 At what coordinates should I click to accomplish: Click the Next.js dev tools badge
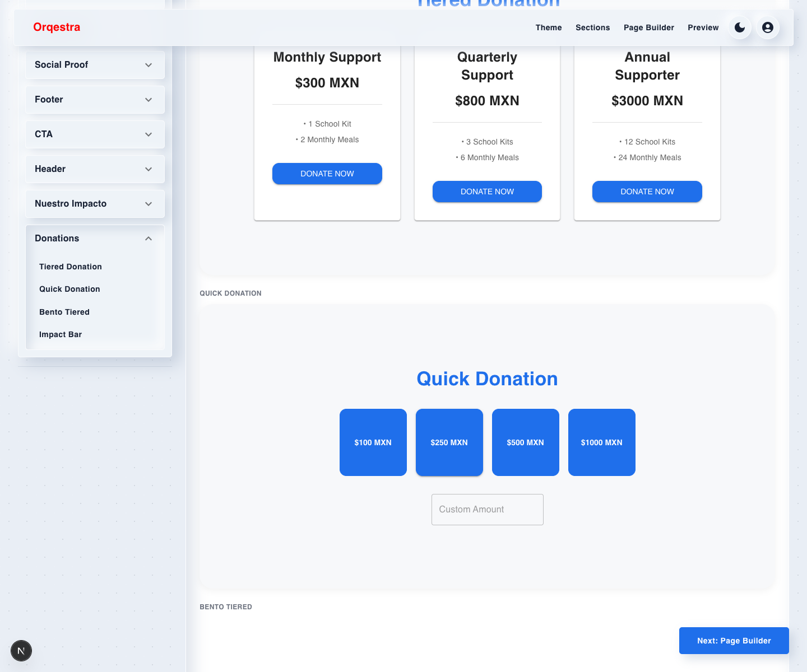coord(21,651)
